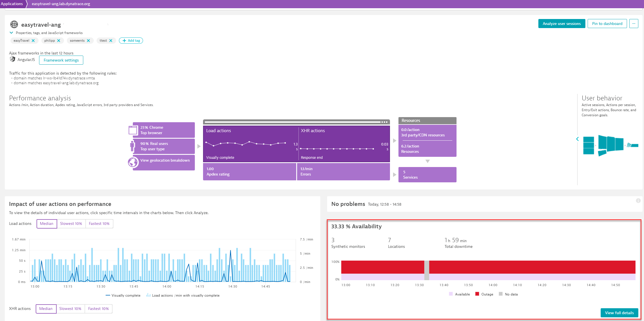Remove the someents tag with its X
This screenshot has width=644, height=321.
click(x=88, y=41)
